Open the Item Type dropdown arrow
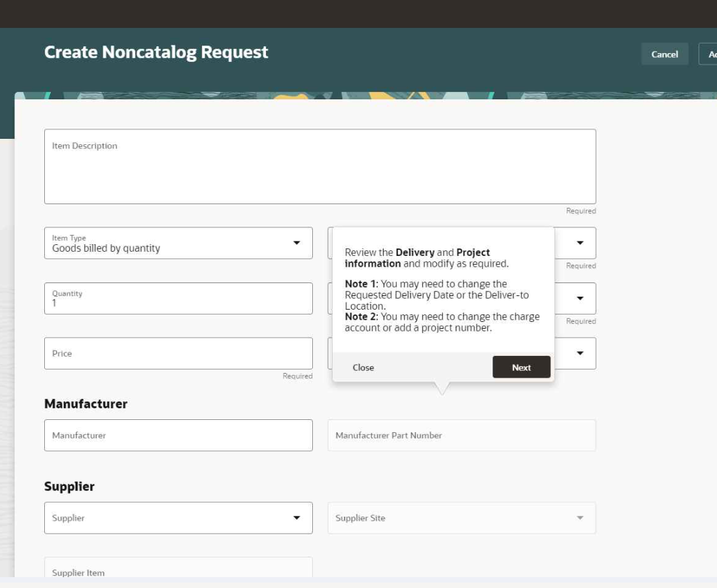 pyautogui.click(x=297, y=243)
